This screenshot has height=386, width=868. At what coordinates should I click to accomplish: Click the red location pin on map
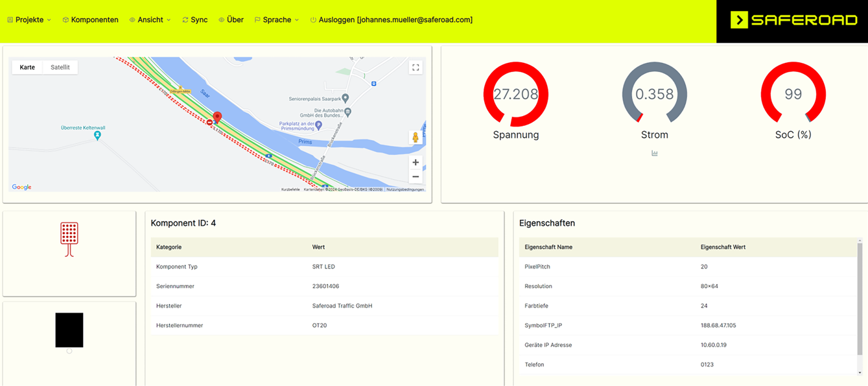tap(217, 117)
